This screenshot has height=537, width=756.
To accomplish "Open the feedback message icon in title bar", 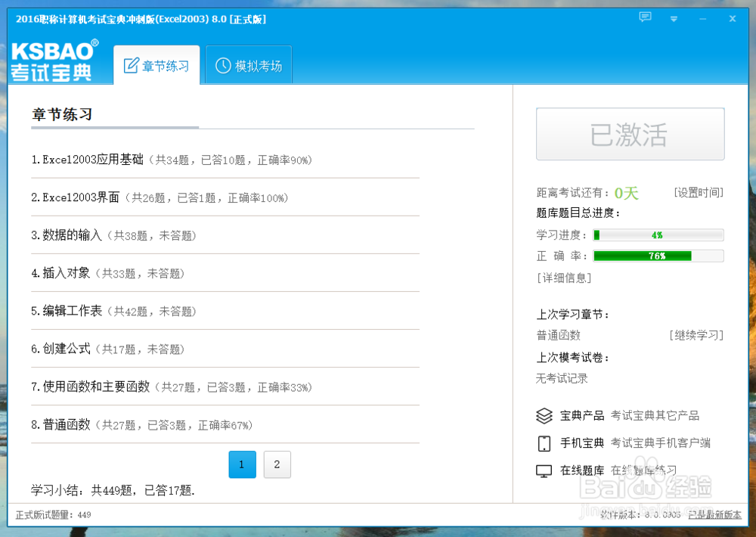I will point(645,17).
